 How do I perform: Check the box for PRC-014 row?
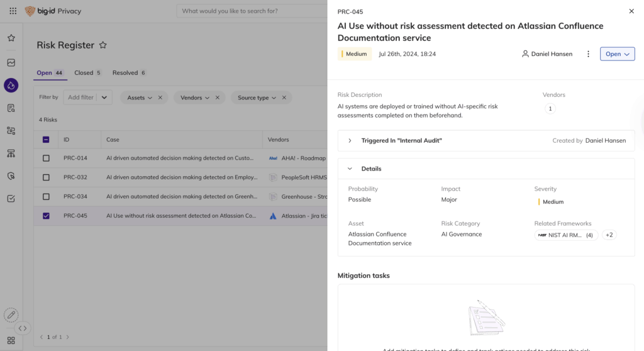pos(46,159)
